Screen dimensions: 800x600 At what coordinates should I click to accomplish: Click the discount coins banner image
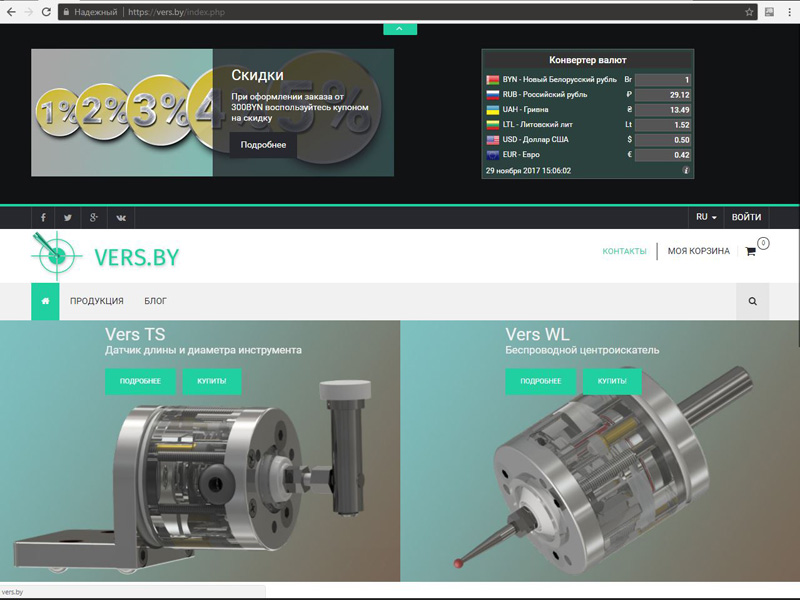122,113
